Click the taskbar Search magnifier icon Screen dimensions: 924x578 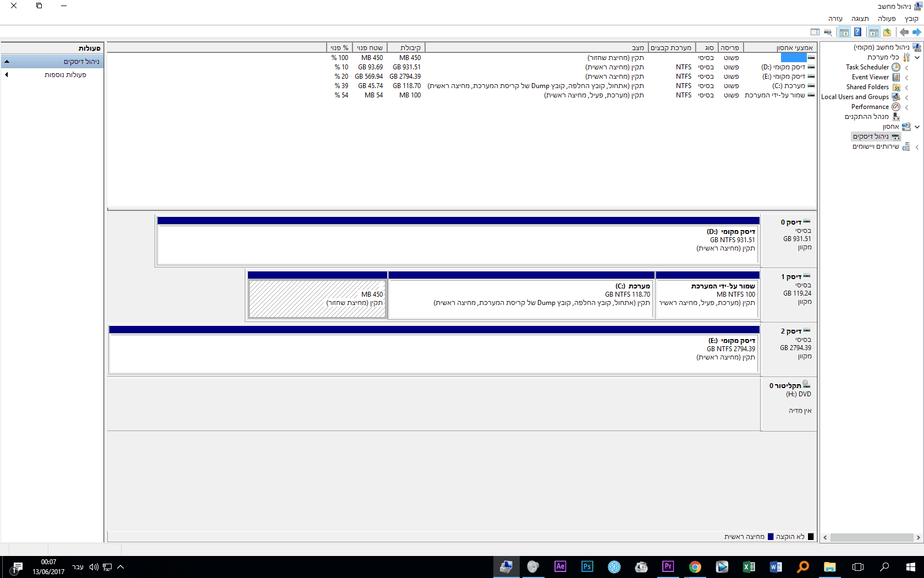[884, 566]
